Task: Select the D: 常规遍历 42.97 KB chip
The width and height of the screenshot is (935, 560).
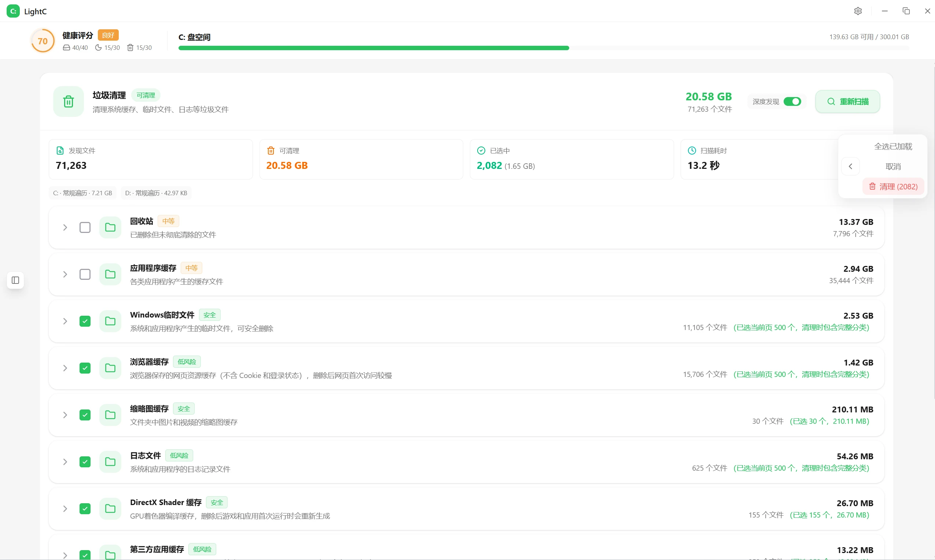Action: [156, 193]
